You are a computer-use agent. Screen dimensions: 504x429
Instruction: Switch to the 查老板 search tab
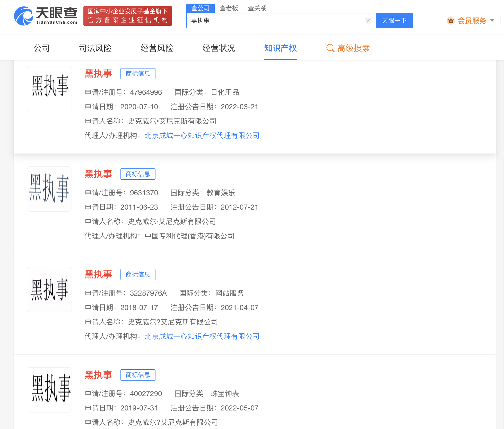229,8
